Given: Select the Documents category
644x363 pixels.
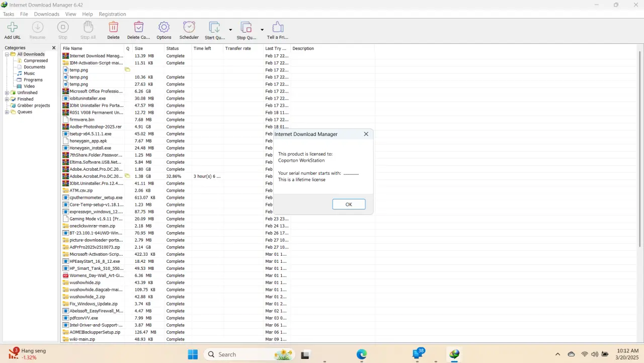Looking at the screenshot, I should click(x=35, y=67).
